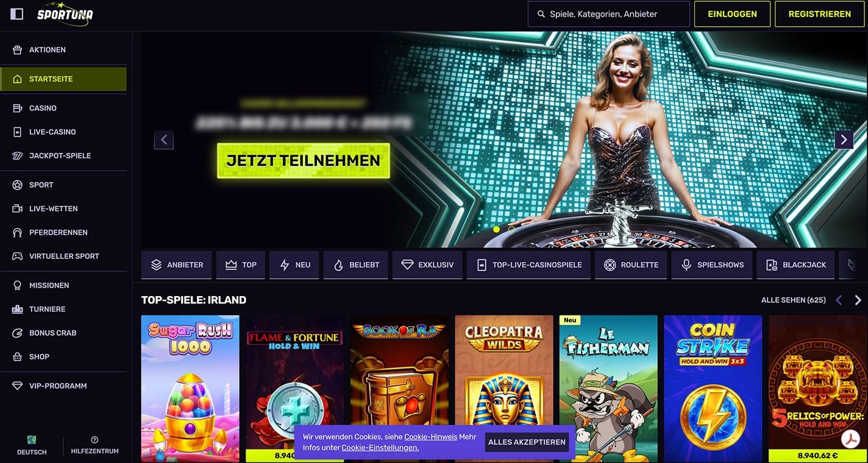Focus the Spiele, Kategorien, Anbieter search field
The width and height of the screenshot is (868, 463).
click(608, 14)
